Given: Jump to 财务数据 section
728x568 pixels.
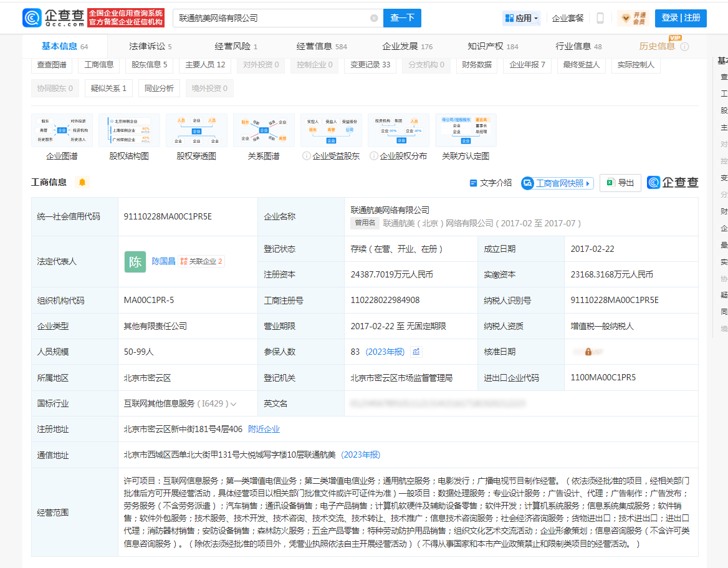Looking at the screenshot, I should [x=477, y=65].
